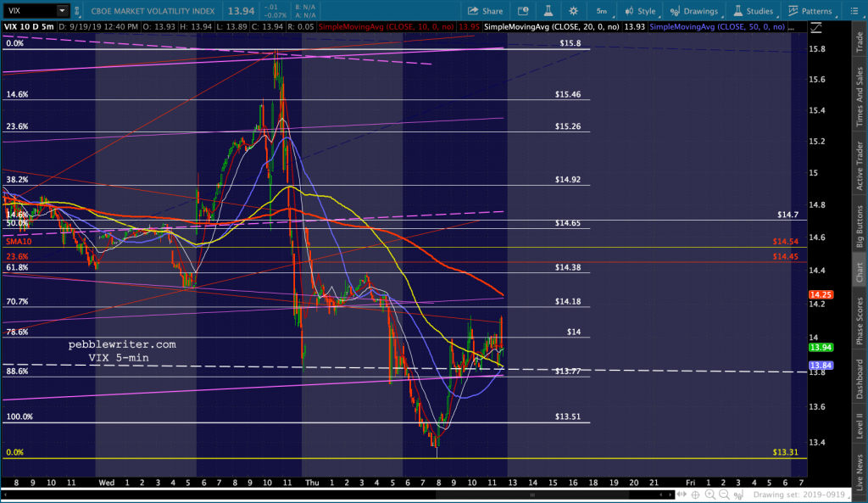Change the 5m timeframe selector

coord(600,11)
